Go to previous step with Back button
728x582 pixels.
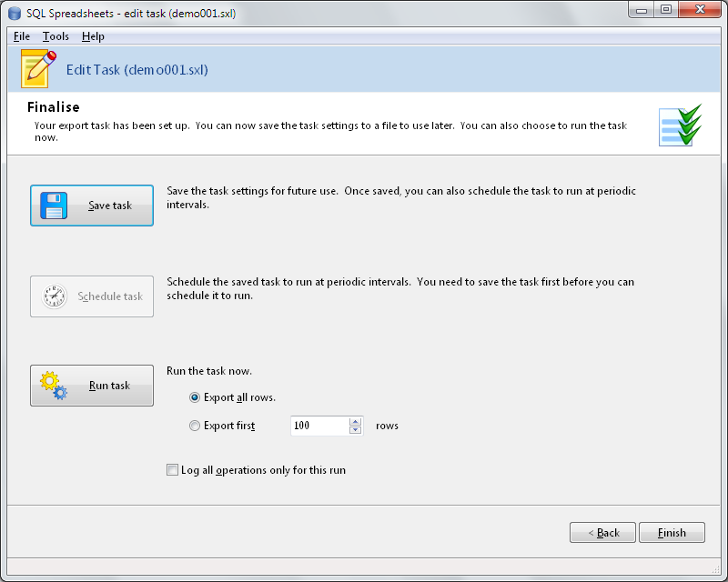click(x=602, y=533)
